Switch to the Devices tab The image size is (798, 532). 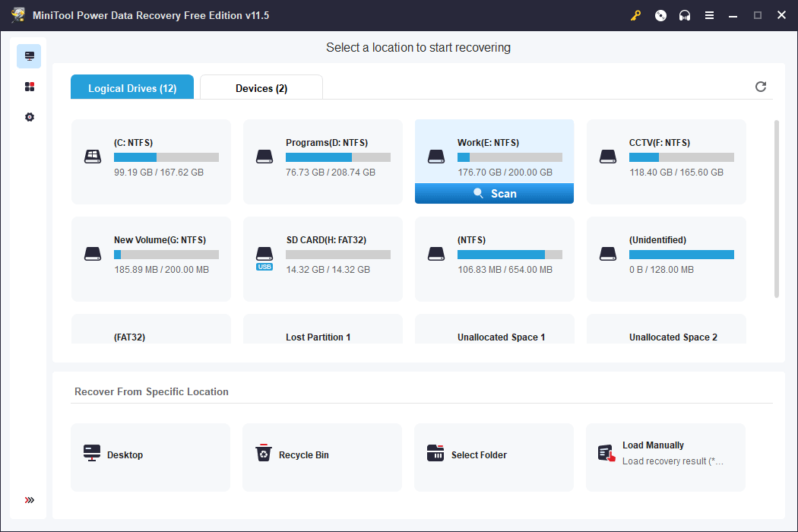point(261,87)
